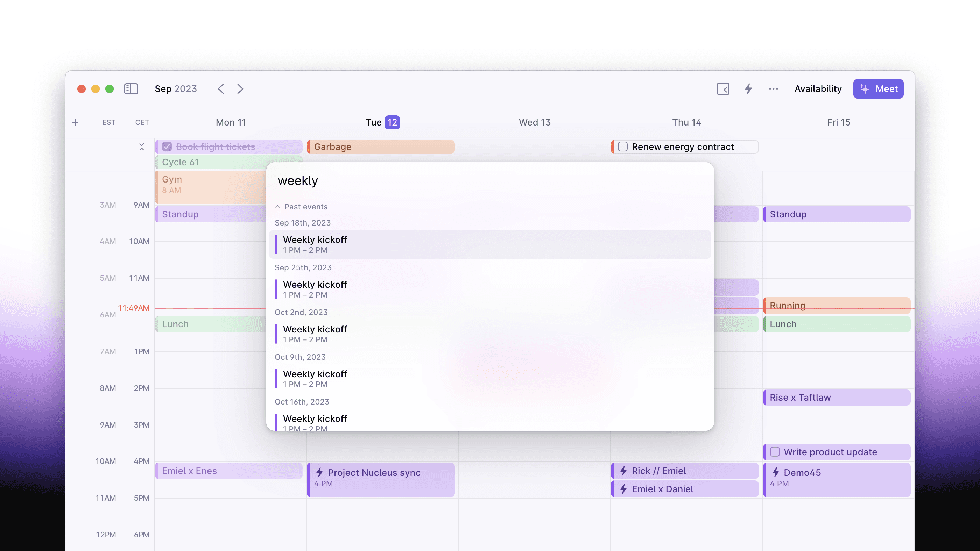Click the Meet button
The width and height of the screenshot is (980, 551).
[x=878, y=88]
